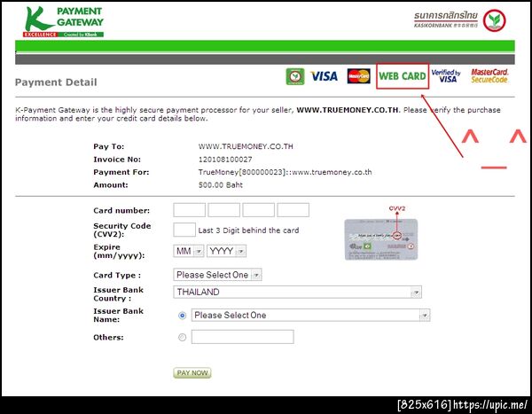The width and height of the screenshot is (532, 414).
Task: Open the Issuer Bank Country dropdown
Action: click(x=298, y=293)
